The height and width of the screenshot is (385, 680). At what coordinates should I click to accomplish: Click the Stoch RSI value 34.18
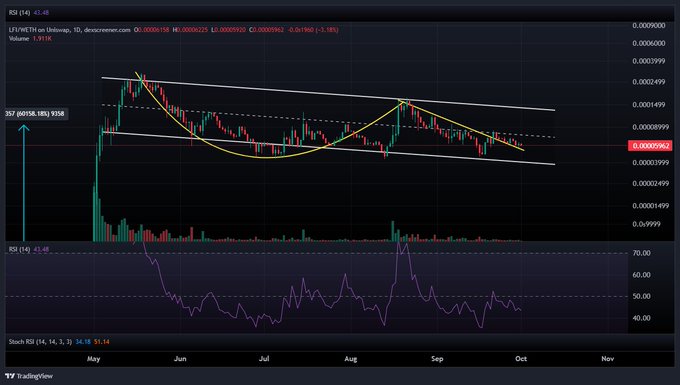(83, 342)
